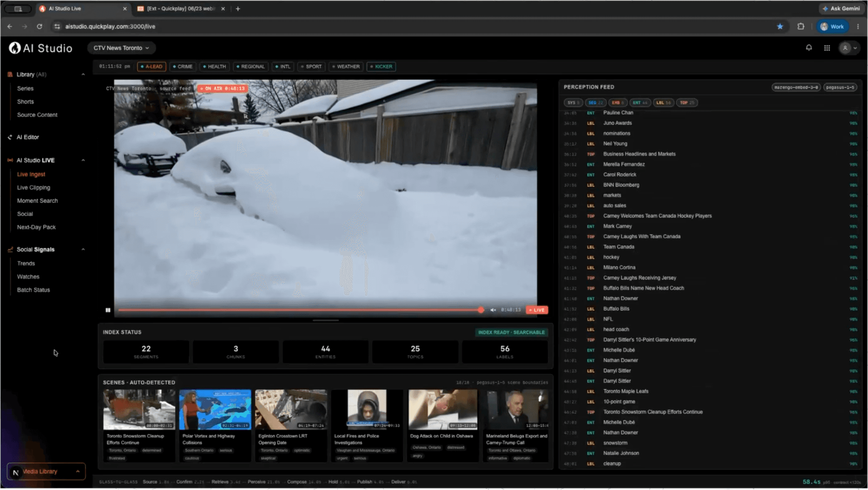Open Series in the Library
This screenshot has width=868, height=490.
pos(25,88)
